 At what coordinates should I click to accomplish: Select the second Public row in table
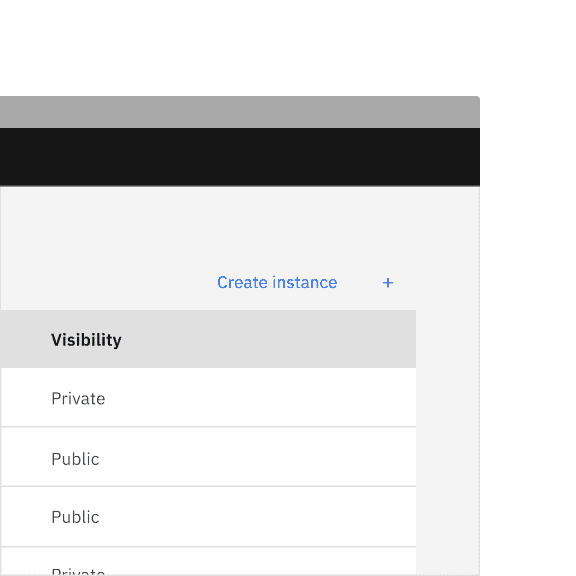pyautogui.click(x=208, y=517)
